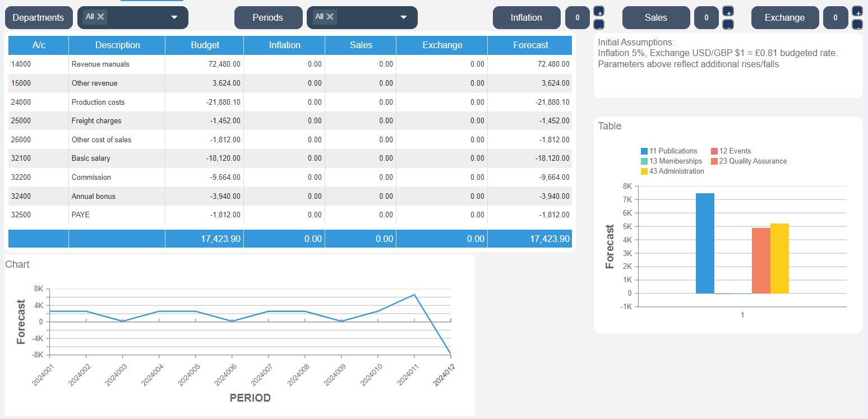Toggle 11 Publications legend swatch
The height and width of the screenshot is (419, 868).
[644, 151]
